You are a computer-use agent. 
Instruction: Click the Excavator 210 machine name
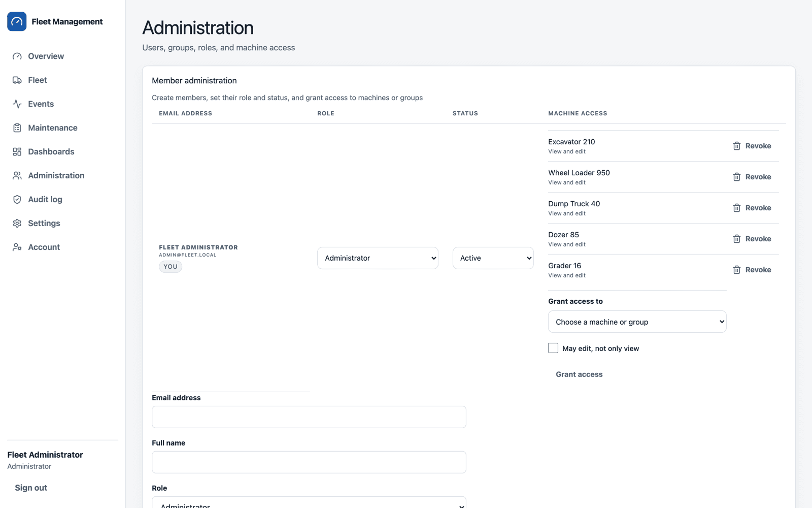[x=571, y=142]
